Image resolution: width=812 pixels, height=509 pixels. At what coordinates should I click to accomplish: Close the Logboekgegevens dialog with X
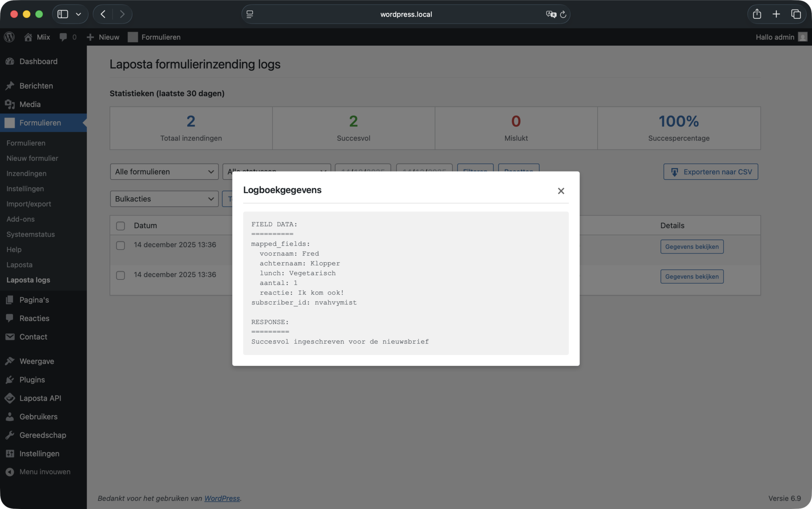pos(561,191)
